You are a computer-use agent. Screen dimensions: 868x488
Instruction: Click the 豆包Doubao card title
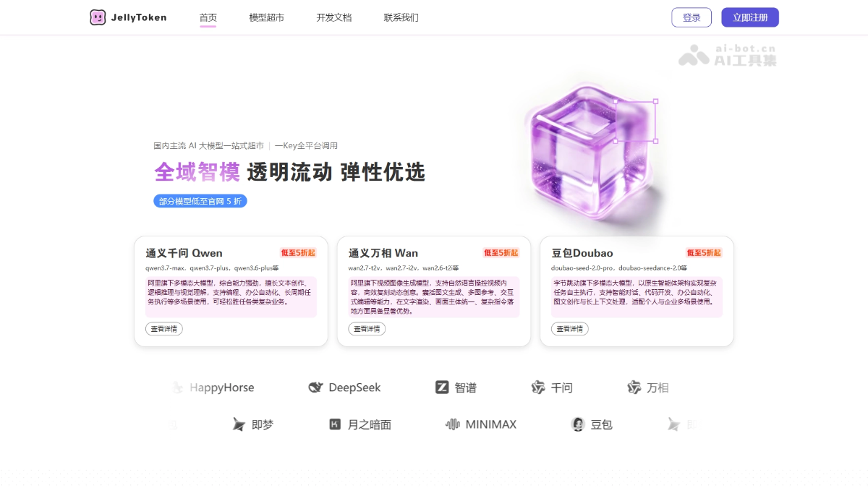pos(582,253)
